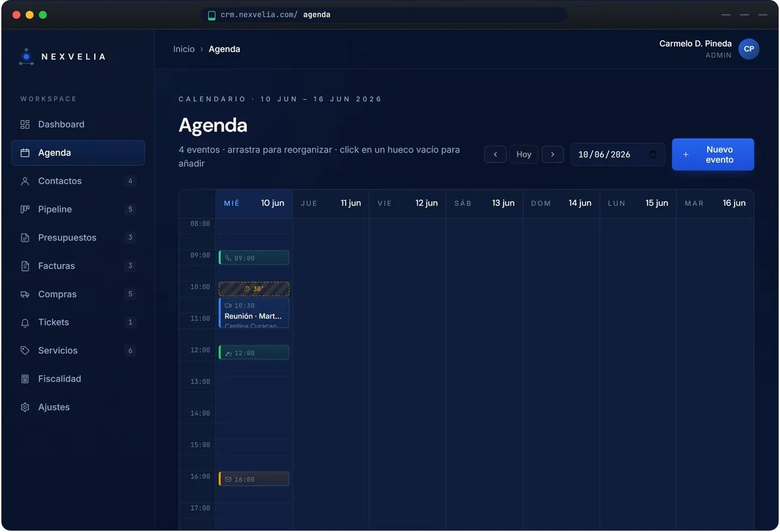Click the Servicios count badge 6
This screenshot has height=532, width=780.
coord(130,351)
